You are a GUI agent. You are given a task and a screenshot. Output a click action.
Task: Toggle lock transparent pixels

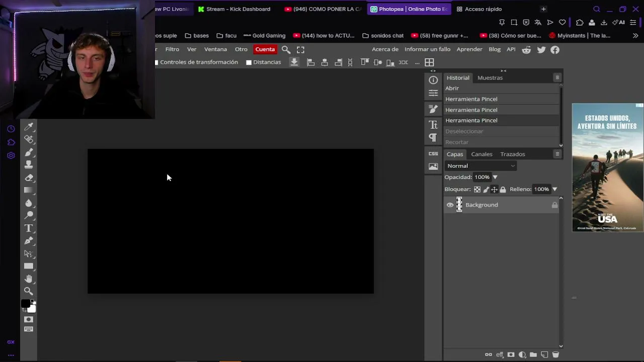pos(477,189)
